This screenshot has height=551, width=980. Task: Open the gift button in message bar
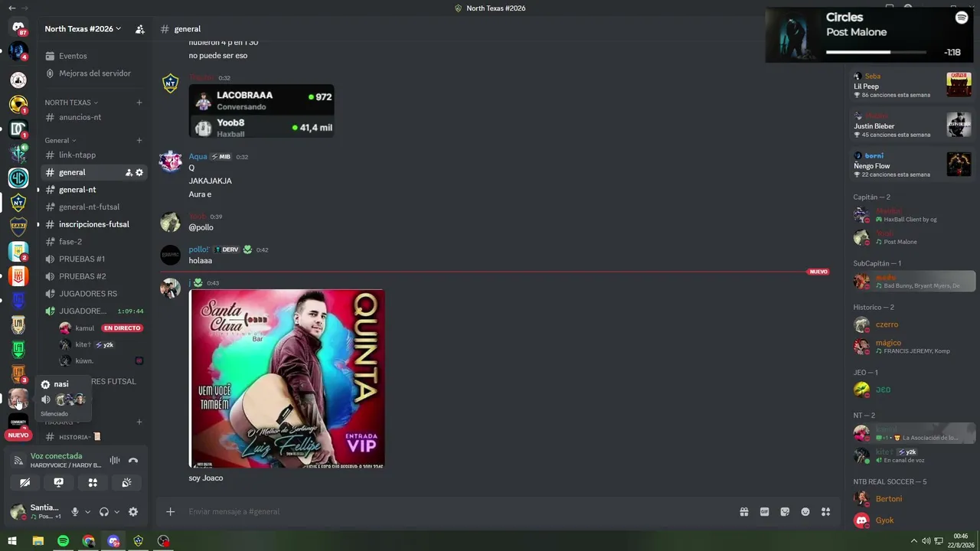[x=743, y=512]
